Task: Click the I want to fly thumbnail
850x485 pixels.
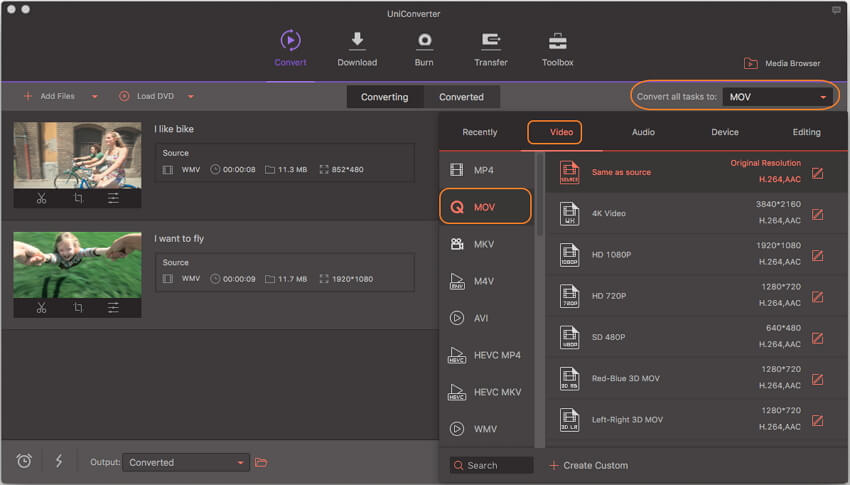Action: [78, 265]
